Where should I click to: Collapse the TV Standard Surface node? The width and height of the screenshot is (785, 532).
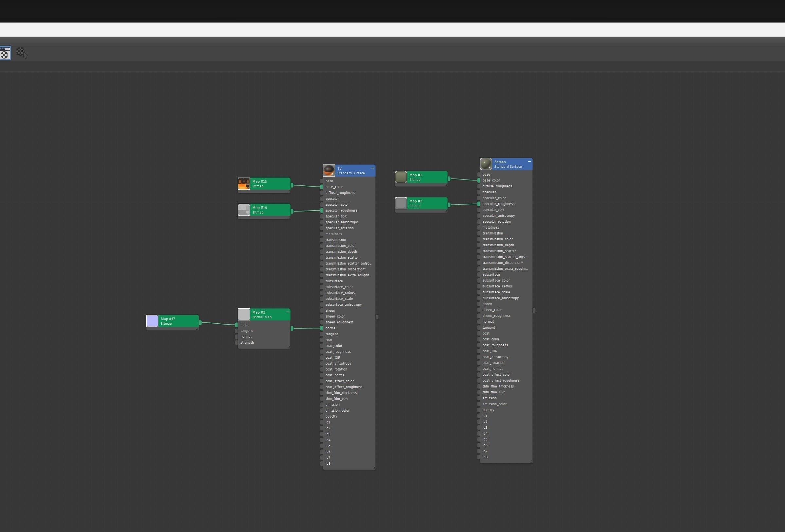coord(372,168)
